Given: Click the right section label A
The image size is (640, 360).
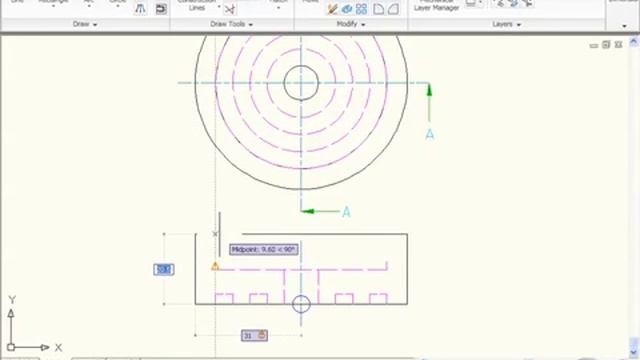Looking at the screenshot, I should (429, 134).
